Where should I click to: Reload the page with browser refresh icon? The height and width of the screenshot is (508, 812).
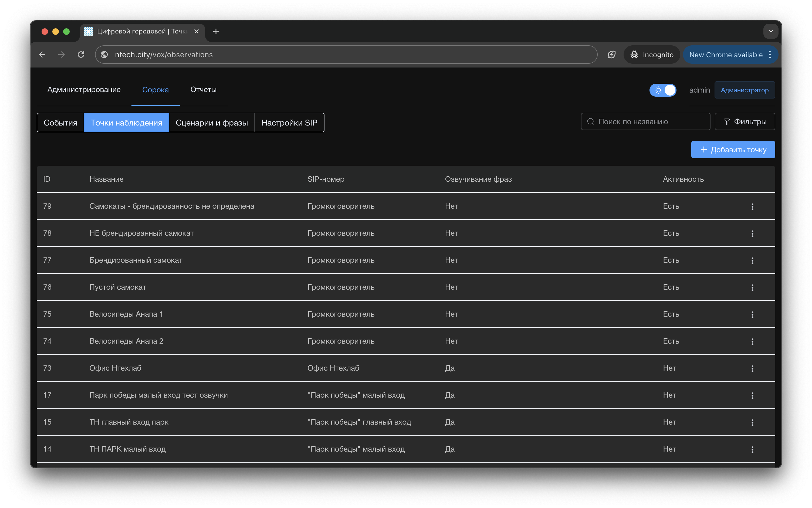81,55
